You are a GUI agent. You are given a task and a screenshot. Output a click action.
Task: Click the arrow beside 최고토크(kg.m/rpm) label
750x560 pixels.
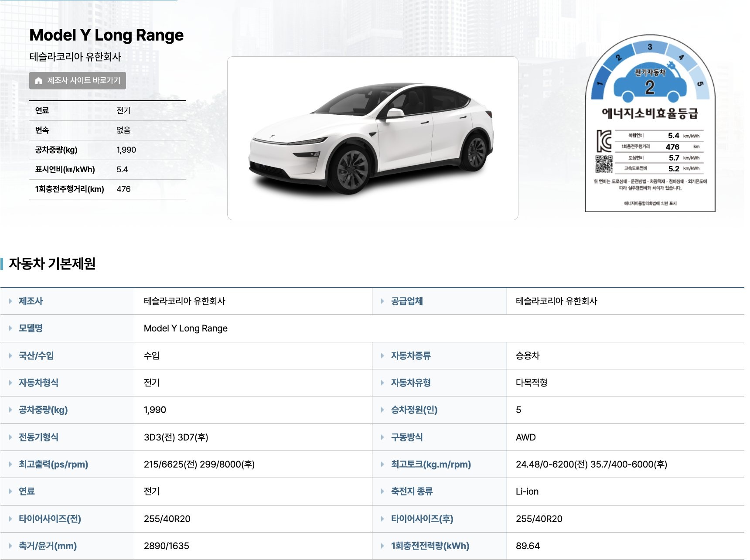tap(382, 464)
